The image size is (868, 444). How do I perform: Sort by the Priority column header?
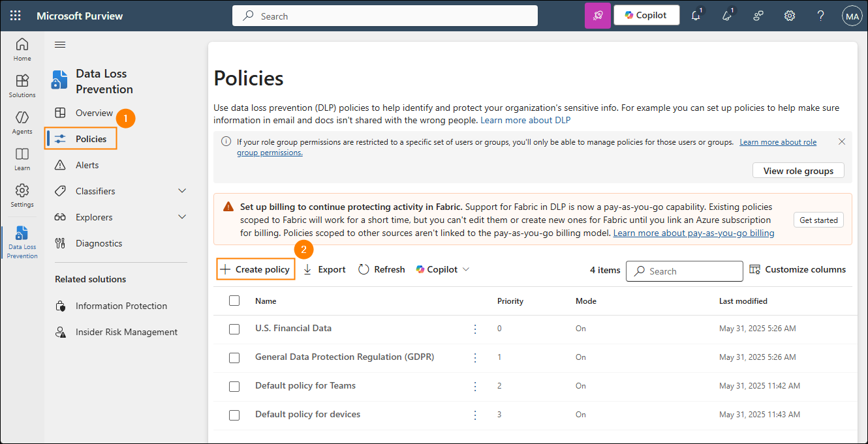pyautogui.click(x=510, y=301)
